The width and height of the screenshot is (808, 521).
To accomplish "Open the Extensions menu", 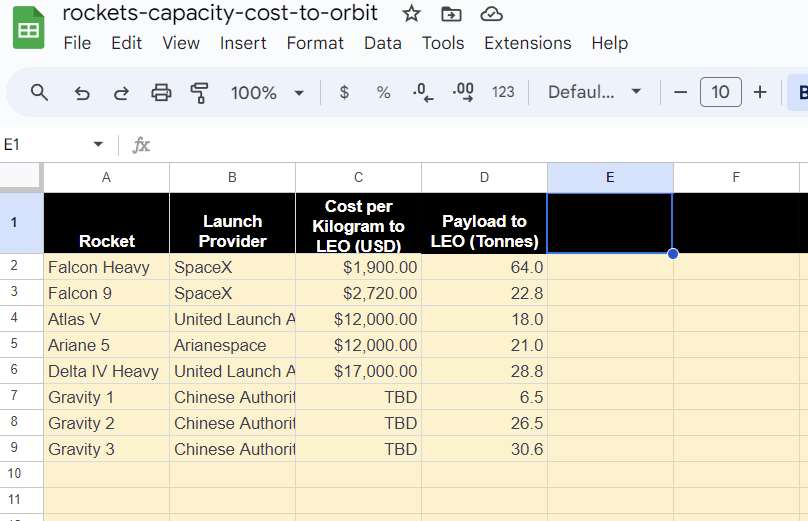I will tap(527, 43).
